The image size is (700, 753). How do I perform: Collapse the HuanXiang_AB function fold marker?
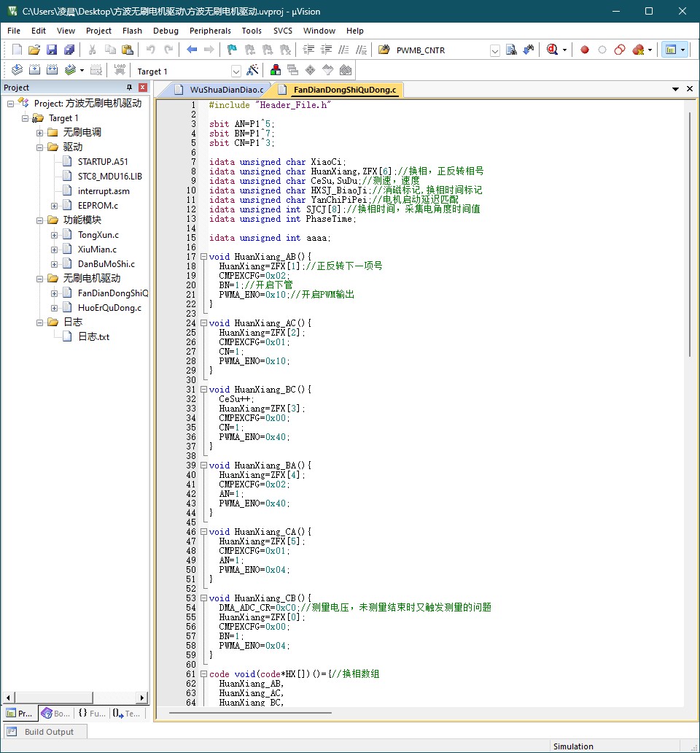[x=203, y=257]
